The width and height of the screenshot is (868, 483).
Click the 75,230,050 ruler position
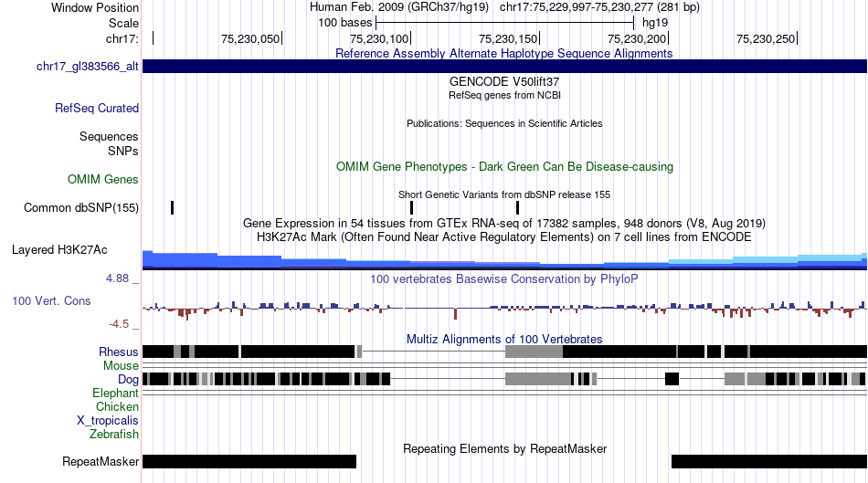point(250,38)
